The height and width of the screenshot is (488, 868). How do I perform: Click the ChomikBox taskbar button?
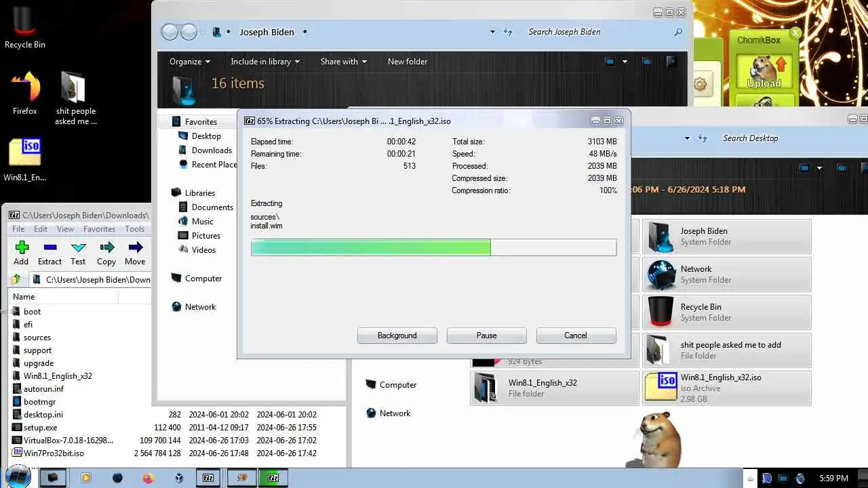coord(242,478)
